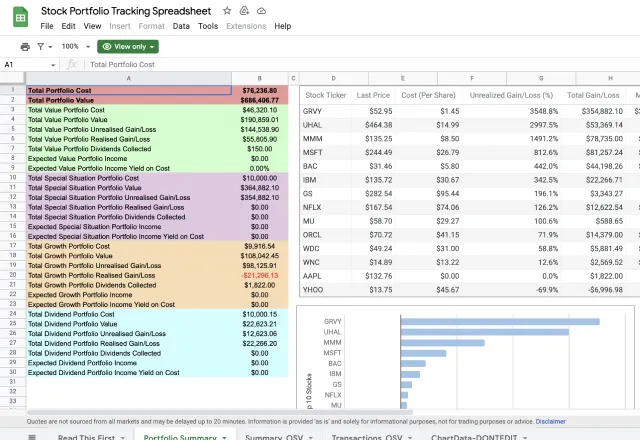640x440 pixels.
Task: Open the 100% zoom dropdown
Action: pyautogui.click(x=76, y=47)
